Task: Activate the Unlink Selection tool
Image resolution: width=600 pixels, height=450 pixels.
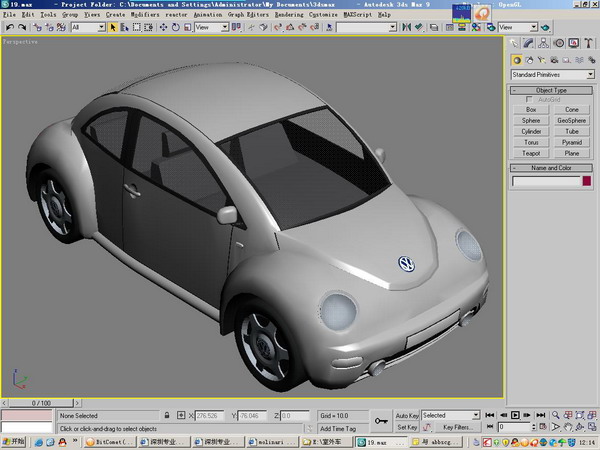Action: 49,28
